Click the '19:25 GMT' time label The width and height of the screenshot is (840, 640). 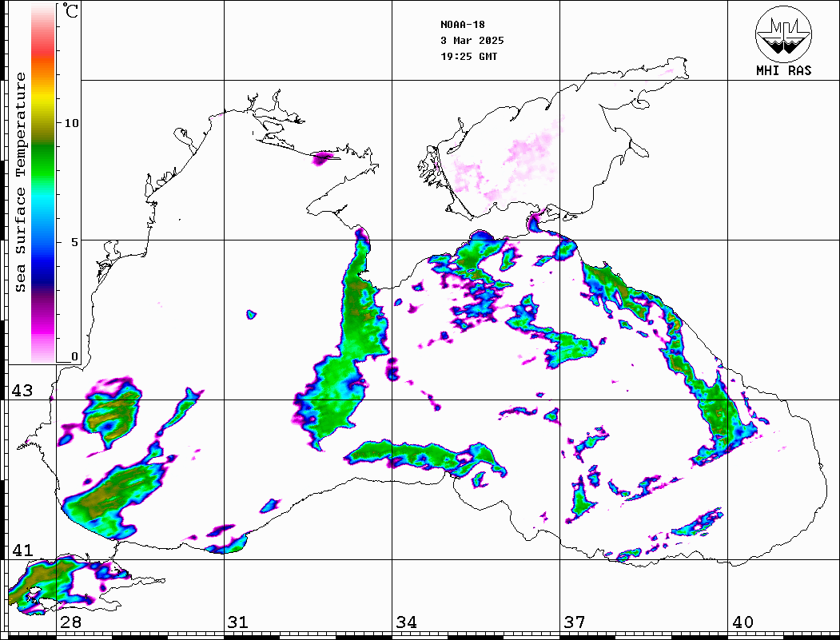pos(468,56)
